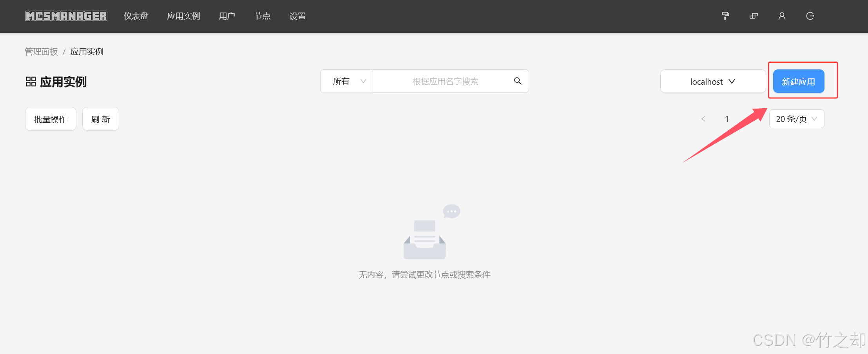Click the 刷新 button
The height and width of the screenshot is (354, 868).
[101, 119]
